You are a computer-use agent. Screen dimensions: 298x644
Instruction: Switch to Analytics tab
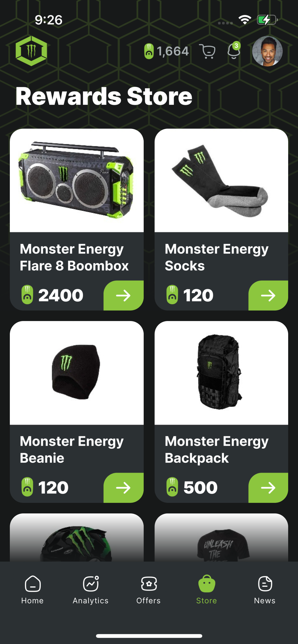click(x=91, y=590)
